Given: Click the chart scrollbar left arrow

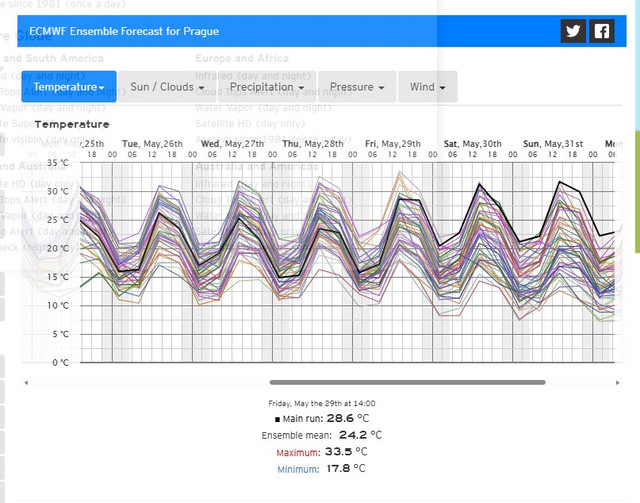Looking at the screenshot, I should (26, 383).
